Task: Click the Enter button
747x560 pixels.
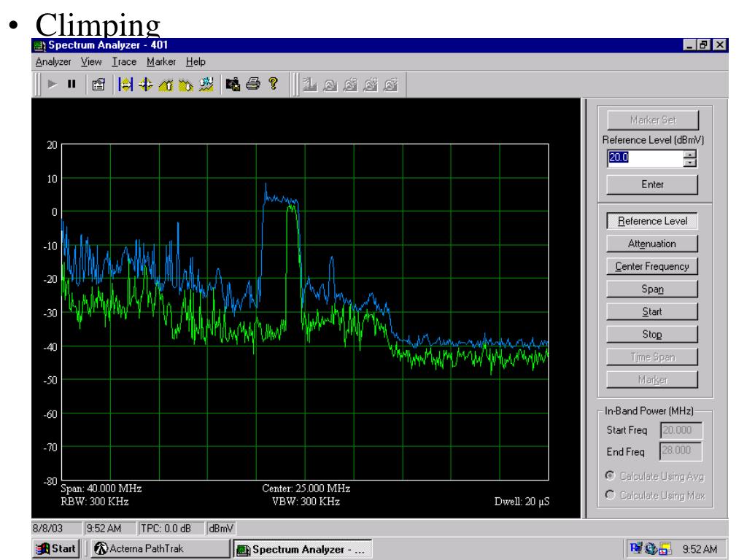Action: pos(652,184)
